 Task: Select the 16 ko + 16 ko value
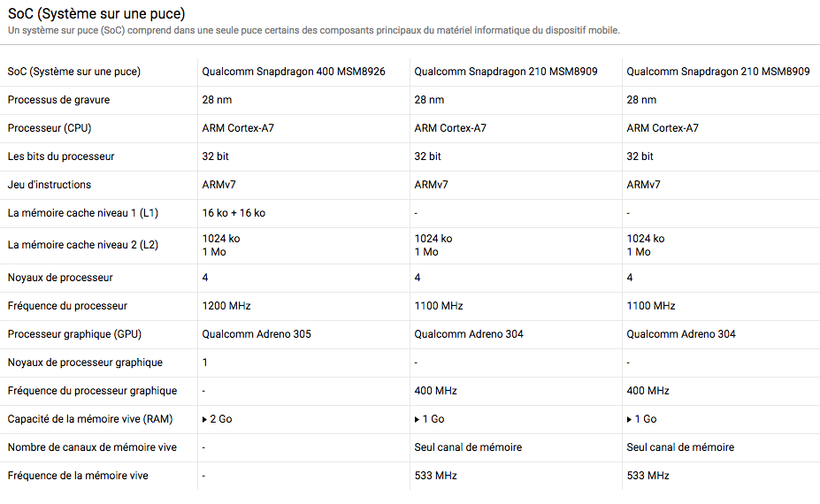point(234,213)
